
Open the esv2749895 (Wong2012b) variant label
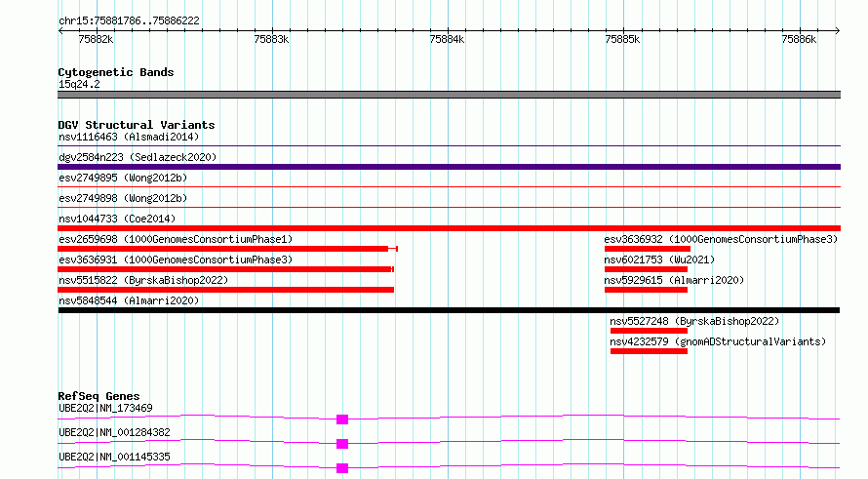[x=123, y=178]
